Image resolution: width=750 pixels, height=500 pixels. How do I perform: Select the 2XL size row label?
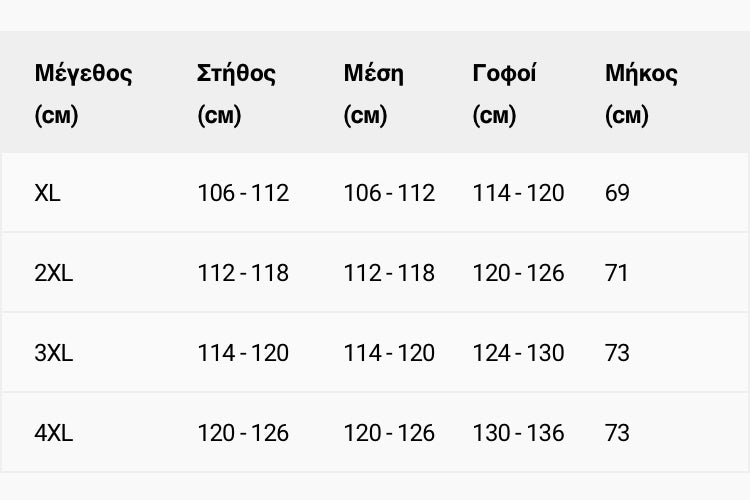pos(54,273)
